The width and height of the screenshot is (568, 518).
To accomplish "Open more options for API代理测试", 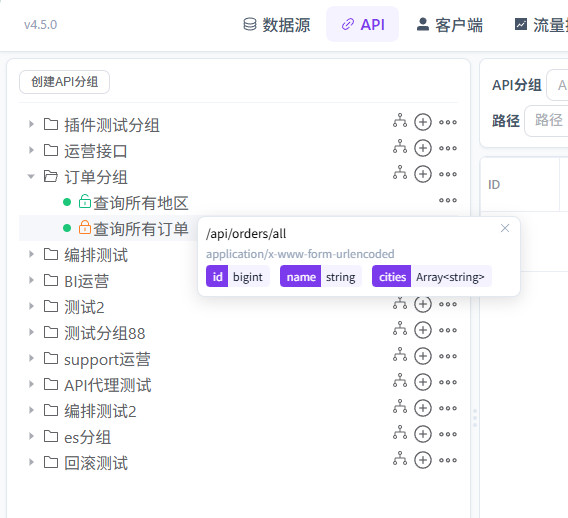I will coord(448,383).
